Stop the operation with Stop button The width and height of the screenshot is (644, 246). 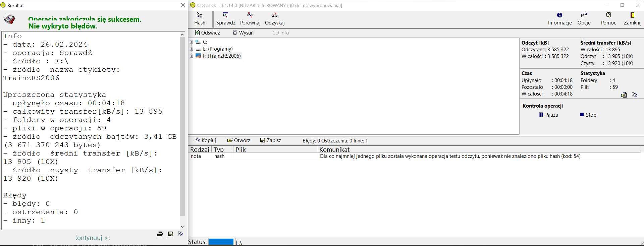[588, 115]
